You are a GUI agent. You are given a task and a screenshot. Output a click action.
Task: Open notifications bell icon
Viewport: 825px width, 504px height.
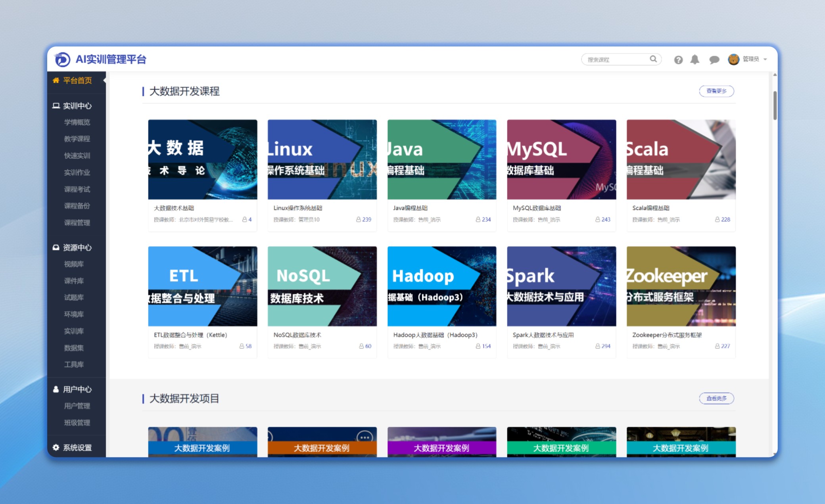tap(695, 59)
